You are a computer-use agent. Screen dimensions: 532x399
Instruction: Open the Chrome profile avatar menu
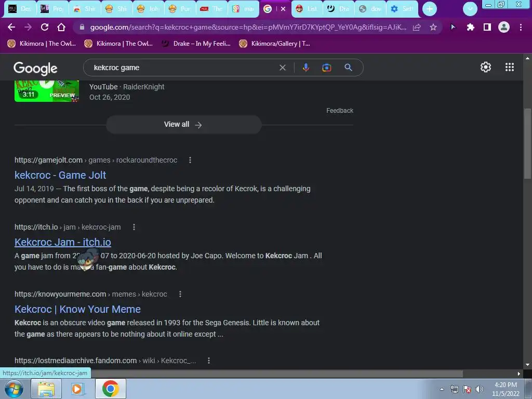coord(504,27)
